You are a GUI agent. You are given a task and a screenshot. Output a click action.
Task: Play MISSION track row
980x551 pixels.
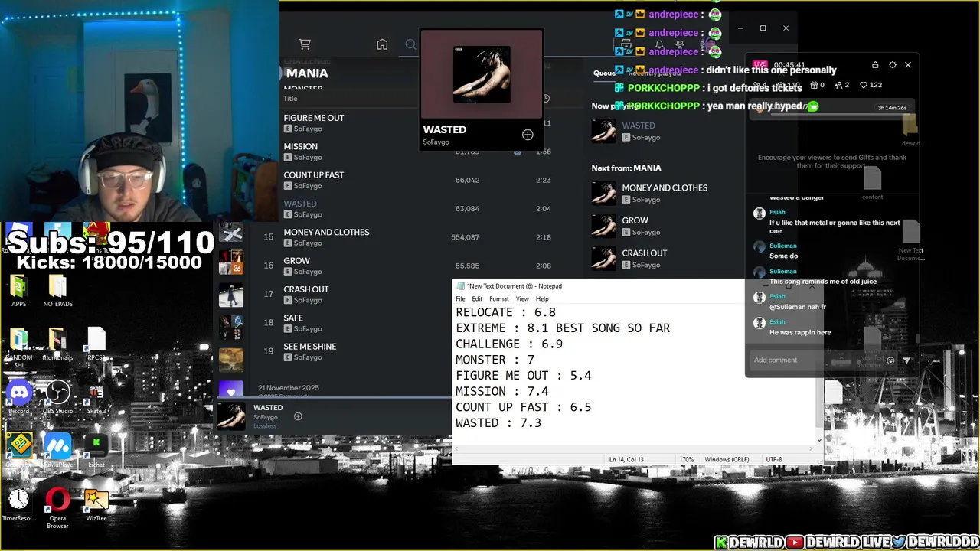[417, 152]
